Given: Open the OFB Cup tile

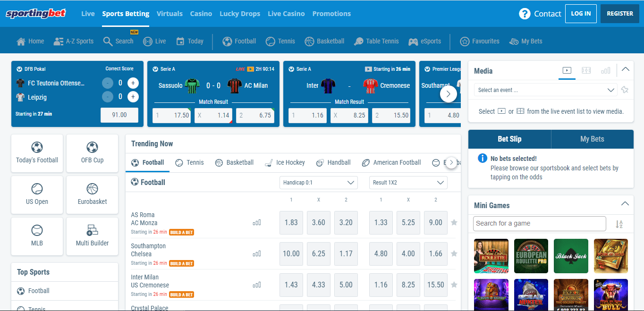Looking at the screenshot, I should 92,153.
